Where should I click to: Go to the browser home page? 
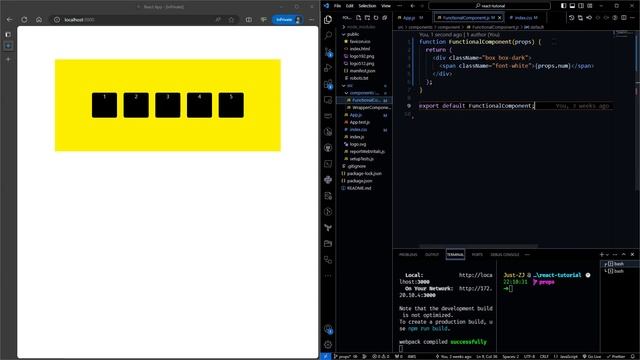(x=39, y=20)
